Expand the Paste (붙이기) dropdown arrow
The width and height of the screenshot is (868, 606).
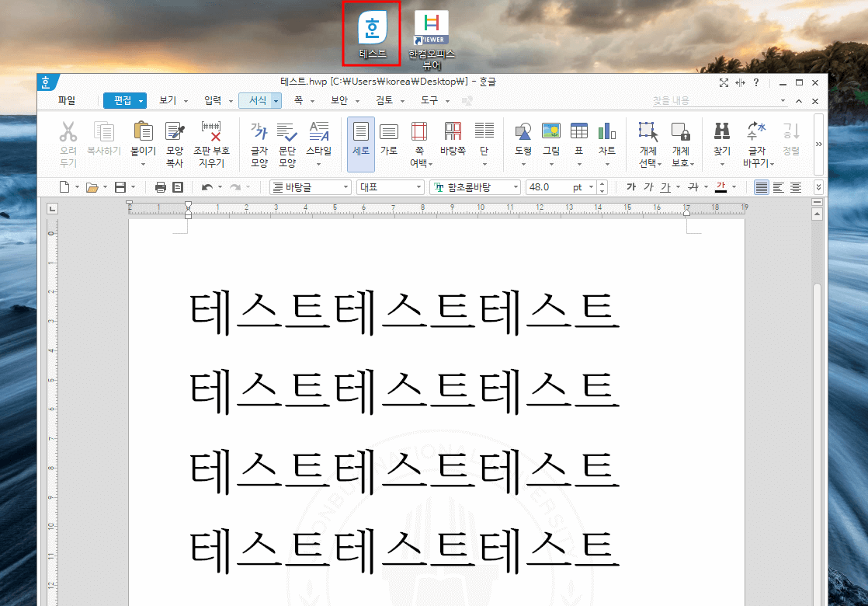point(144,165)
